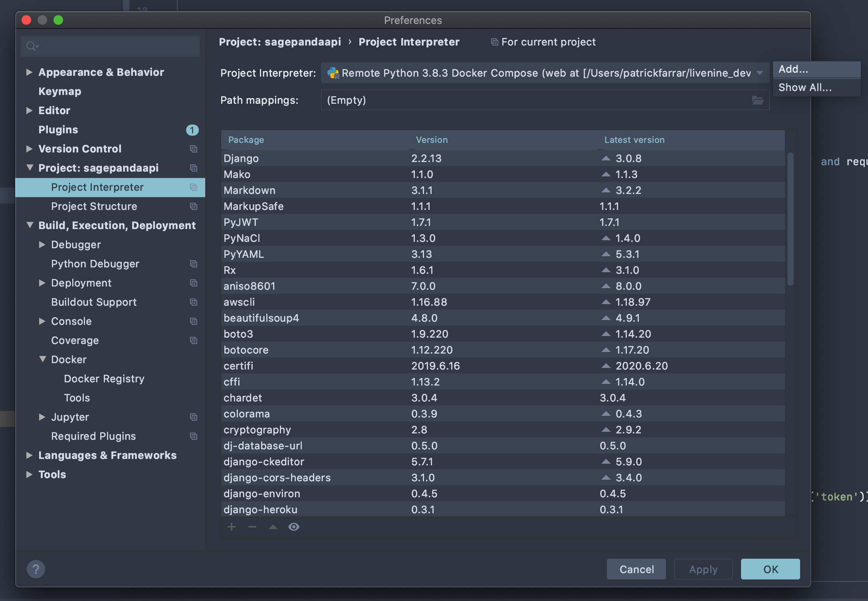Click the upgrade arrow next to cryptography 2.9.2
Screen dimensions: 868x601
606,430
